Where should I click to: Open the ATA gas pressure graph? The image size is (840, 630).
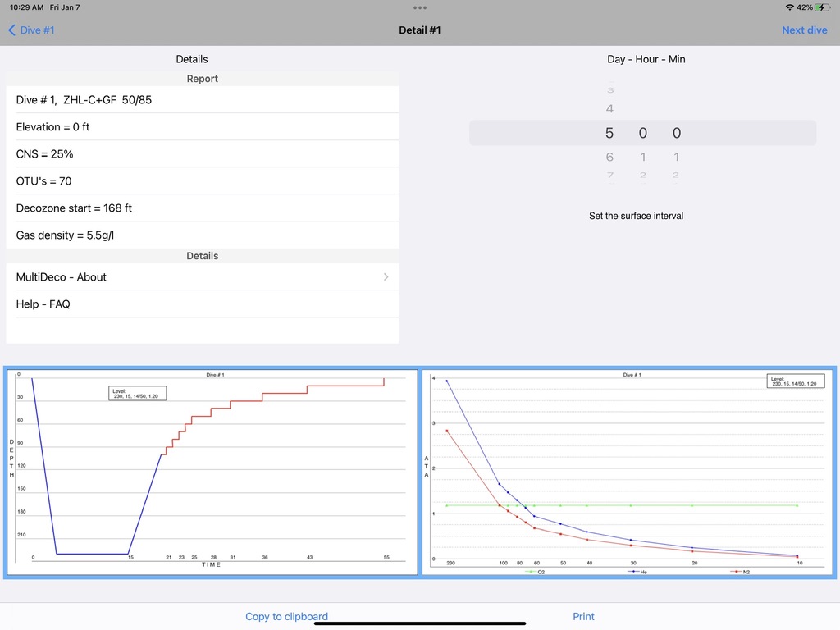coord(628,472)
